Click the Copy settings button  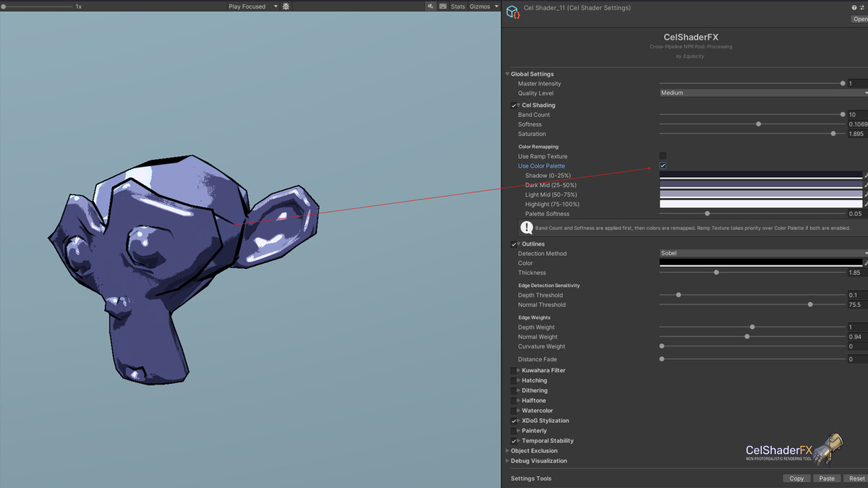[x=796, y=479]
